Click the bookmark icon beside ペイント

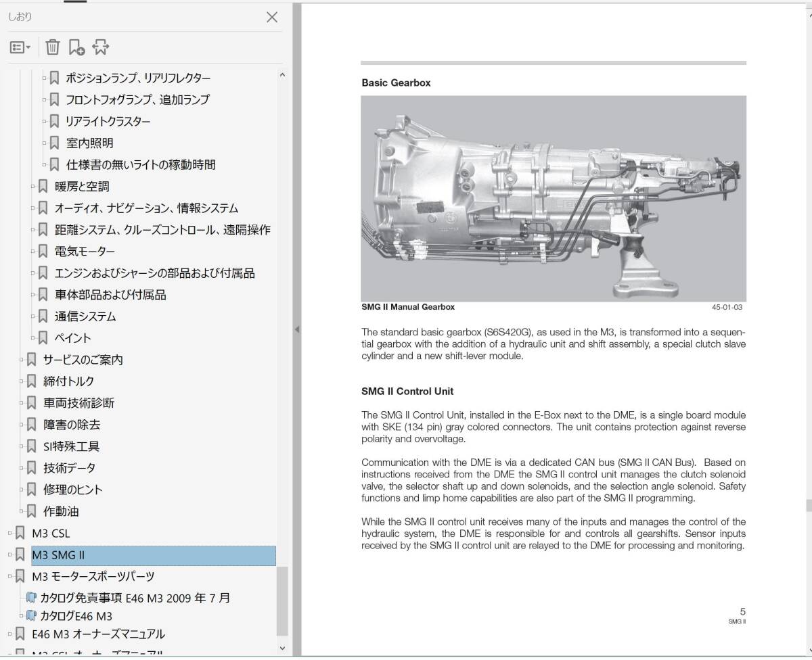coord(43,338)
